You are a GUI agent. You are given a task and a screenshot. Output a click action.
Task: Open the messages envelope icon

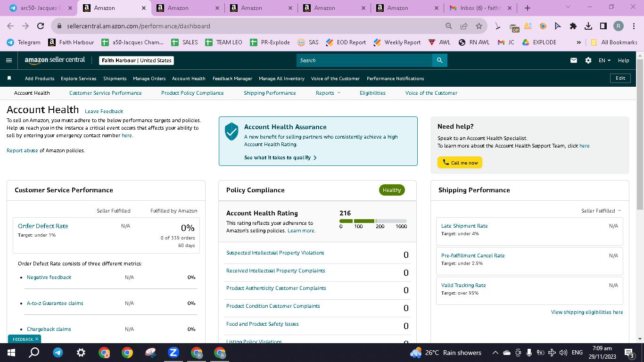[574, 60]
